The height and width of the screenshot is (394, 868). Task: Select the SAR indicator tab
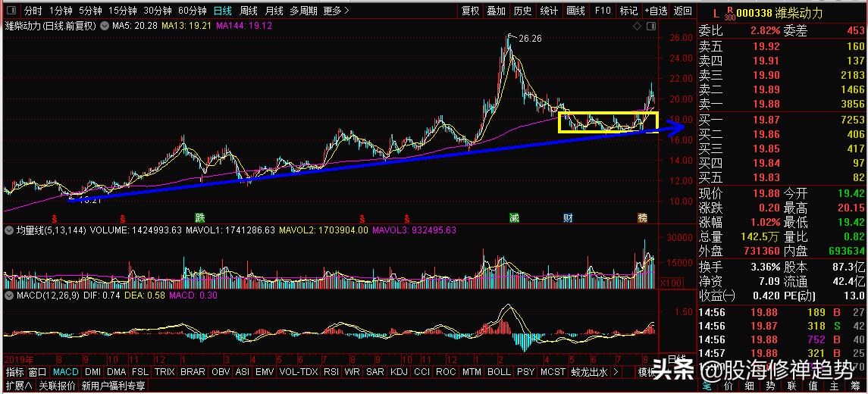[375, 372]
